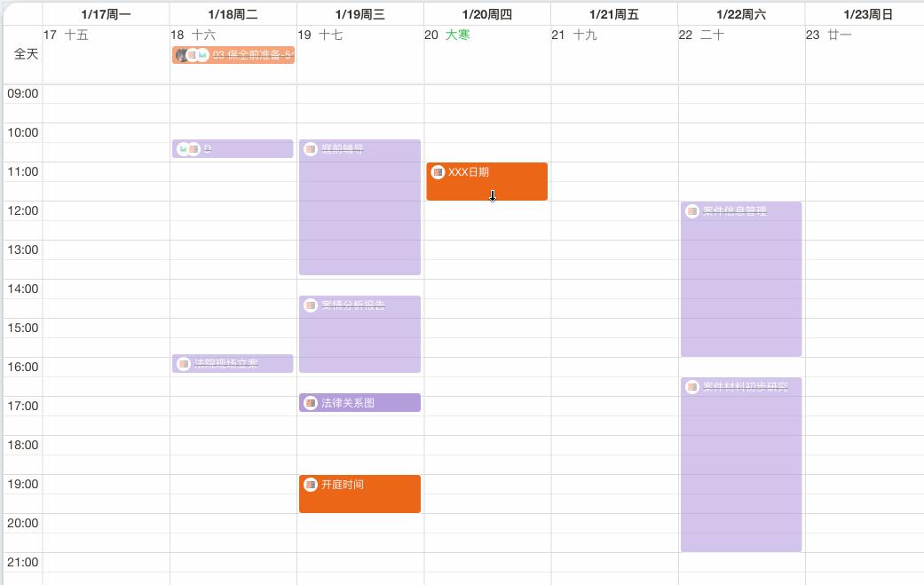The image size is (924, 585).
Task: Select the 1/20周四 column header
Action: point(486,14)
